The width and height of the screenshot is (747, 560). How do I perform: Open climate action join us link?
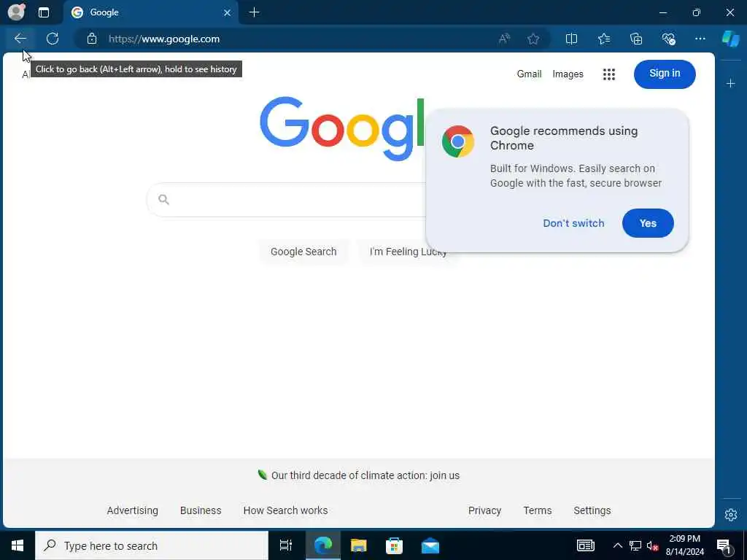click(x=365, y=475)
